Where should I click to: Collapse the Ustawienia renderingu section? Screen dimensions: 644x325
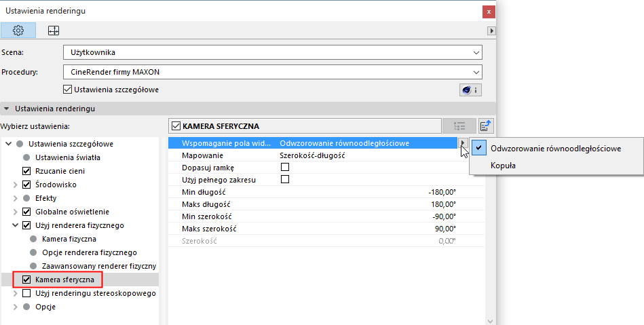tap(7, 109)
